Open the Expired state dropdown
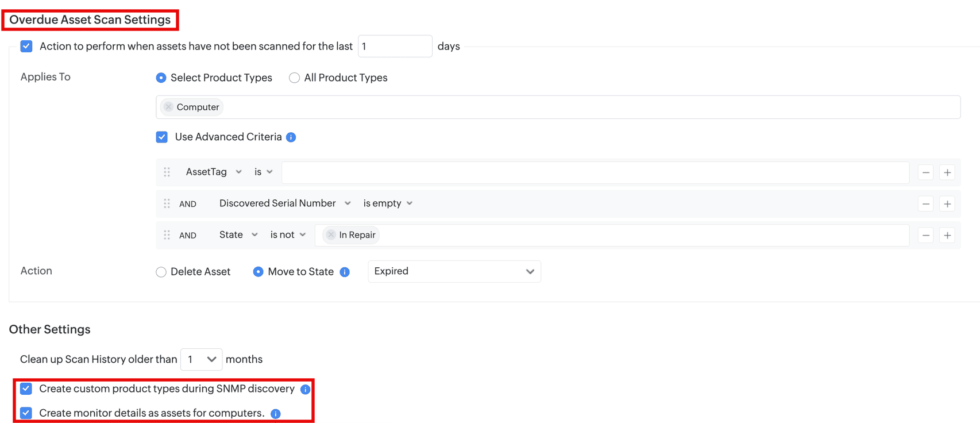The image size is (980, 423). tap(454, 271)
